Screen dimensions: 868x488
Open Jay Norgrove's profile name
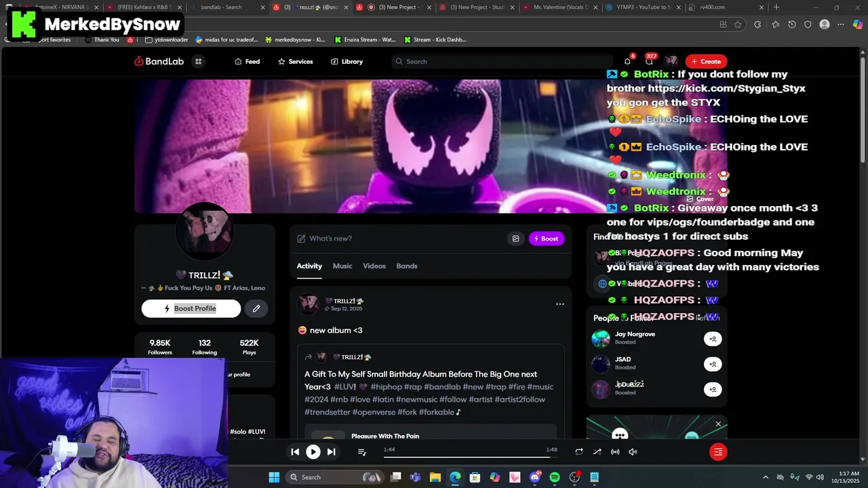coord(635,334)
